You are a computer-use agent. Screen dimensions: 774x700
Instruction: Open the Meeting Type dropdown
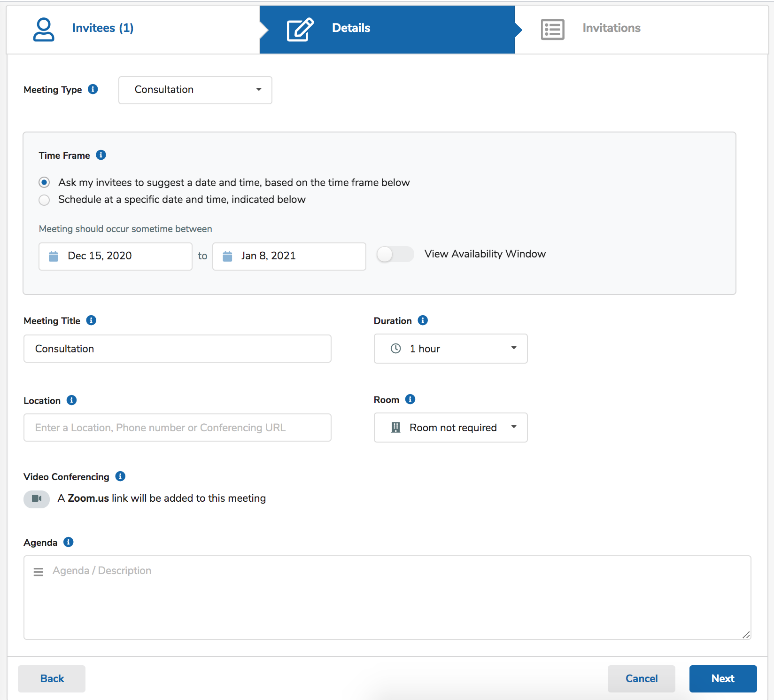(x=195, y=90)
